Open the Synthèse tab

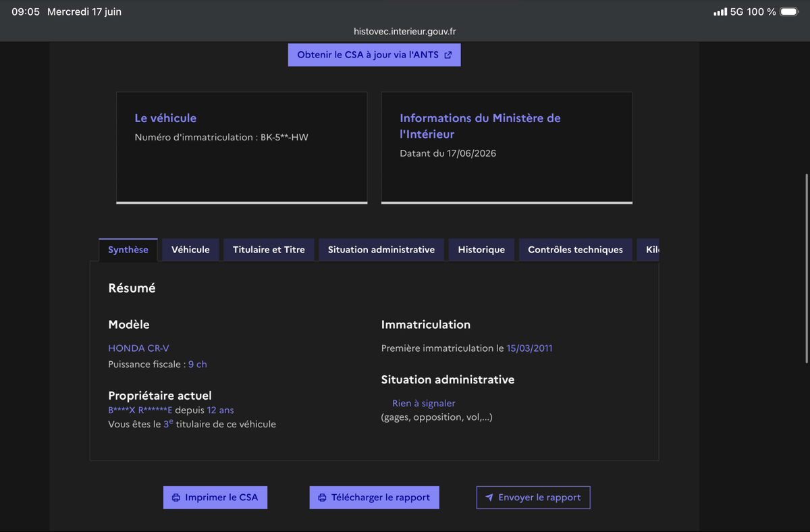[x=128, y=250]
